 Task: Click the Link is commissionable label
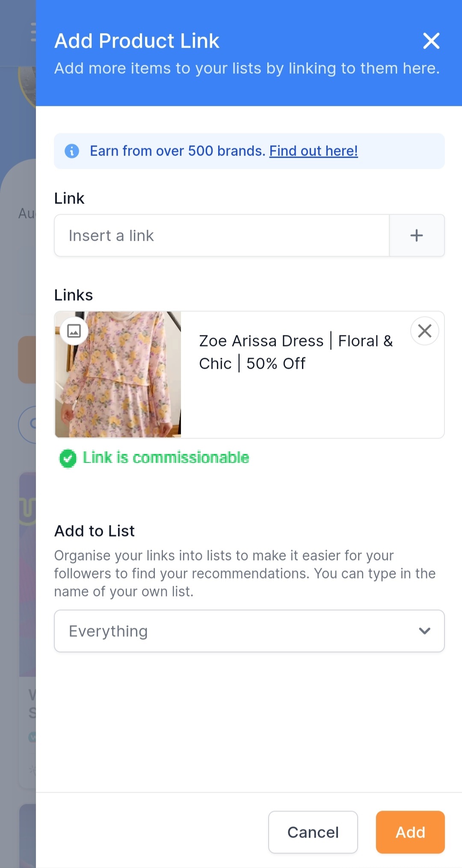[x=166, y=458]
